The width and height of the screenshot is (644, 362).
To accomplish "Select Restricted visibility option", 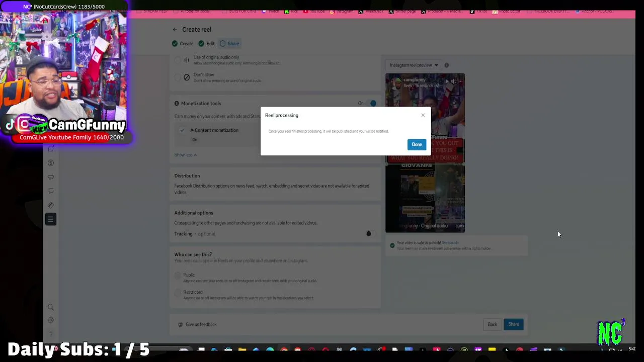I will tap(177, 292).
